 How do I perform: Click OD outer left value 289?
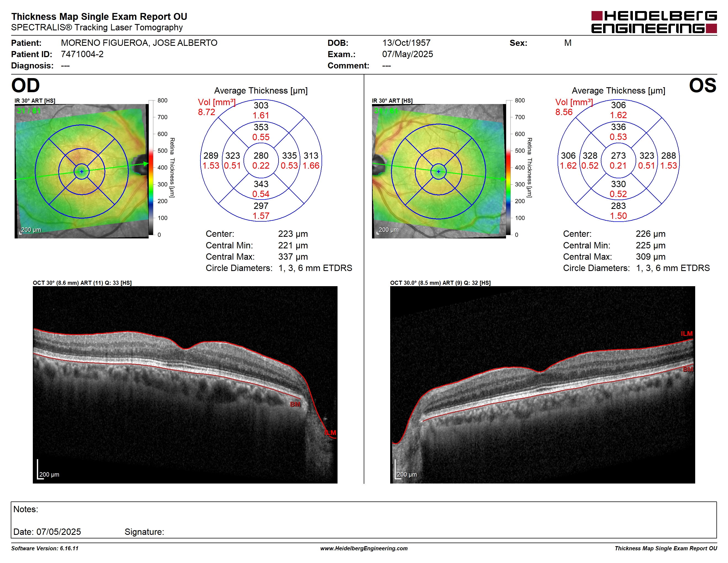(x=211, y=155)
